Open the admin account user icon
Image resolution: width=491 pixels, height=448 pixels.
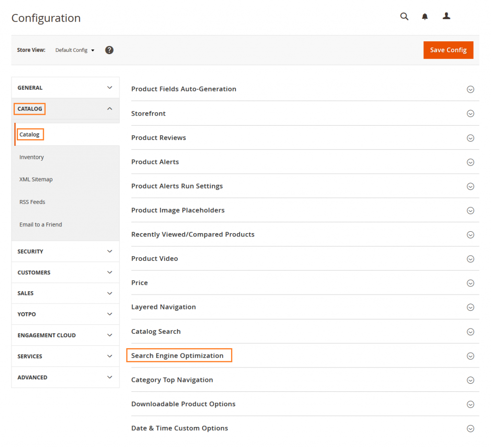(446, 16)
